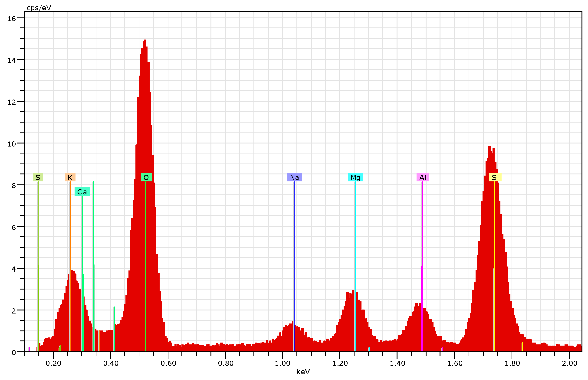The width and height of the screenshot is (588, 380).
Task: Click the 1.00 tick label on x-axis
Action: coord(283,363)
